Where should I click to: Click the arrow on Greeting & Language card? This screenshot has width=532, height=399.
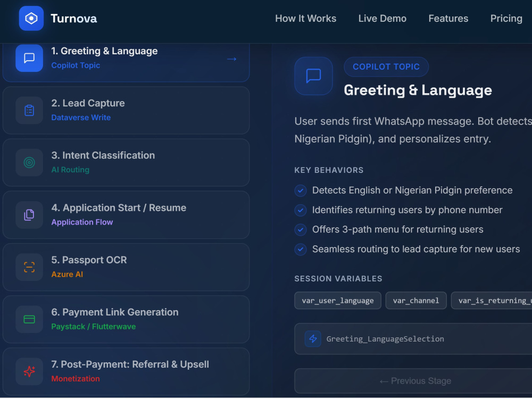[x=232, y=59]
